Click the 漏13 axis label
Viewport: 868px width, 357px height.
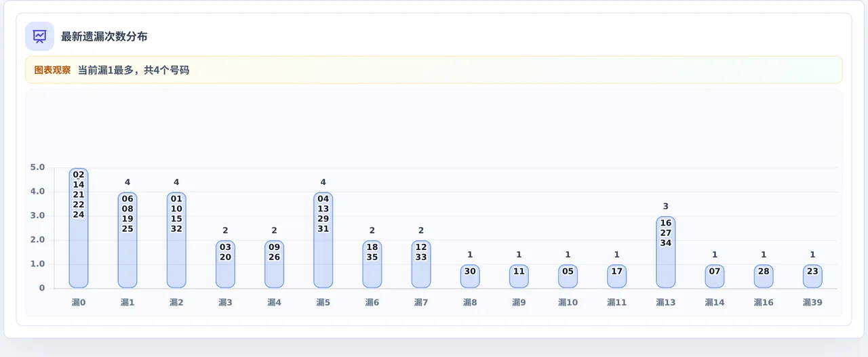[665, 303]
